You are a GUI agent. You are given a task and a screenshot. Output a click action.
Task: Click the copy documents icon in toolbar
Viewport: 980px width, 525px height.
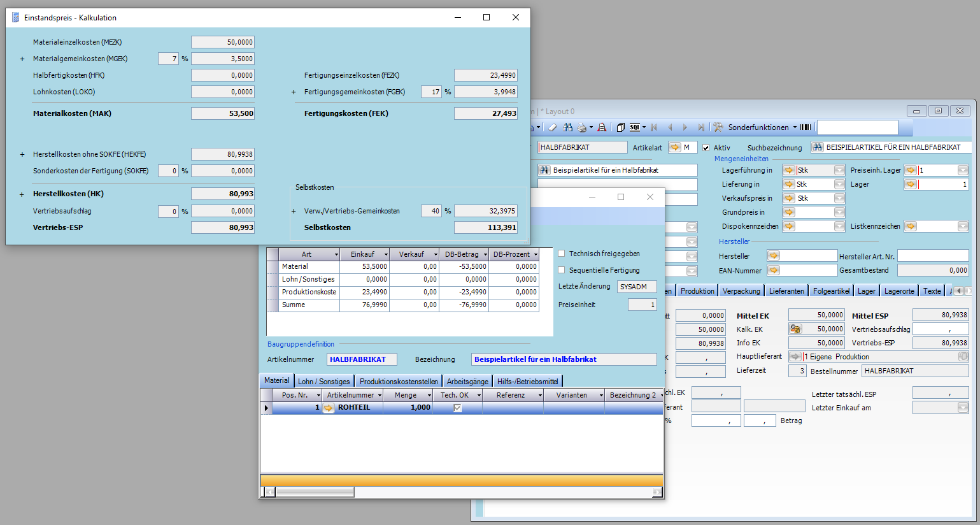click(620, 127)
